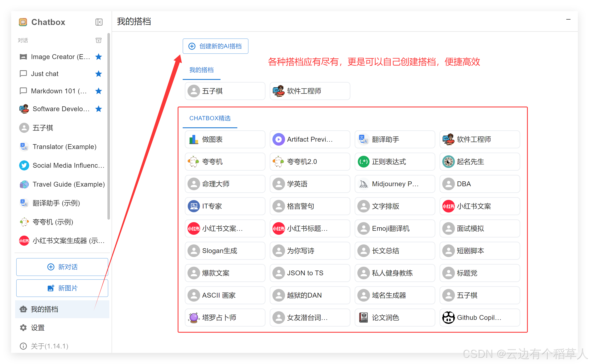This screenshot has height=364, width=589.
Task: Open the DBA partner card
Action: (x=480, y=184)
